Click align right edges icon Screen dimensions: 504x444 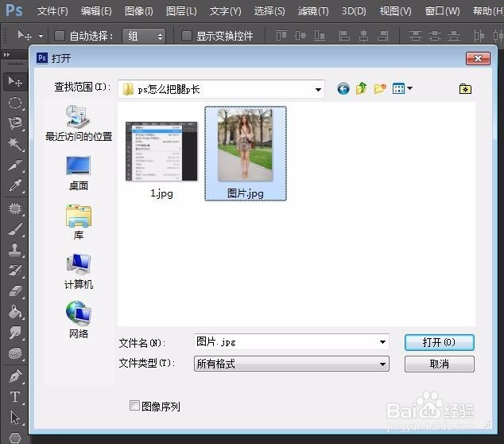coord(382,35)
